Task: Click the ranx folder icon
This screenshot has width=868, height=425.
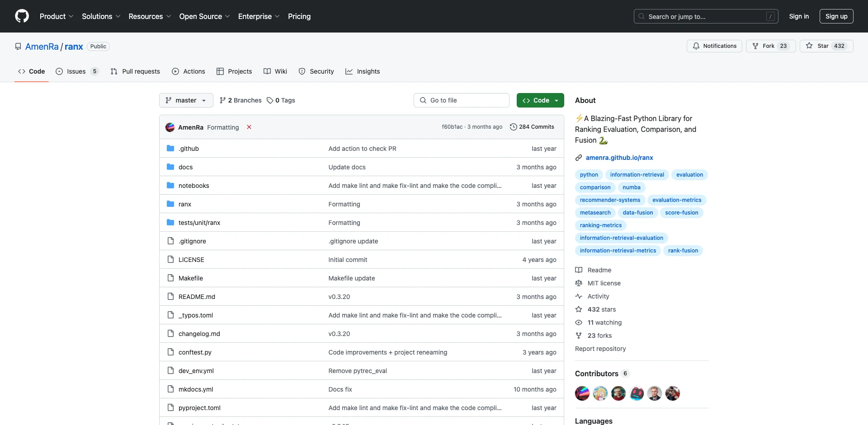Action: (x=170, y=204)
